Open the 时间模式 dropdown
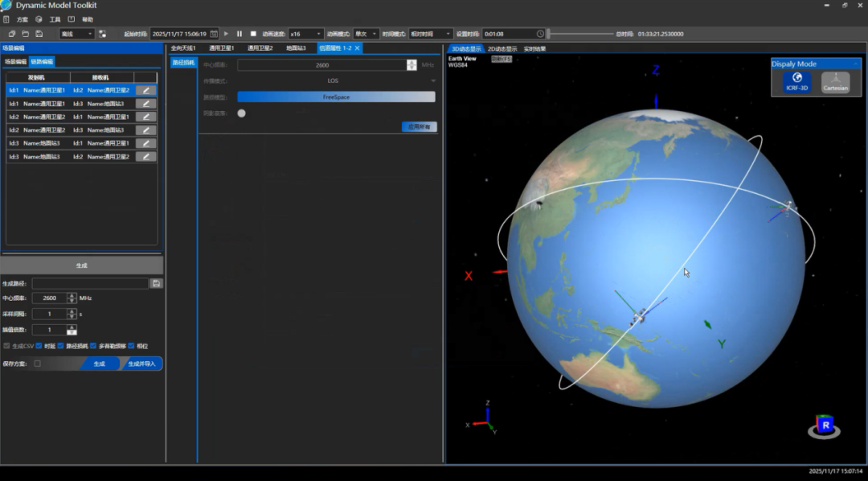This screenshot has height=481, width=868. click(x=430, y=34)
